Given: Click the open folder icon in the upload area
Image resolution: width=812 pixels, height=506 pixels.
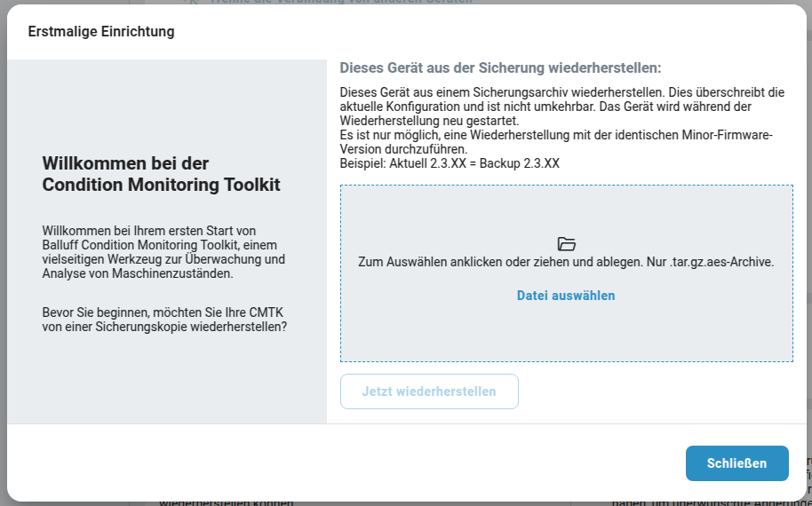Looking at the screenshot, I should point(566,244).
